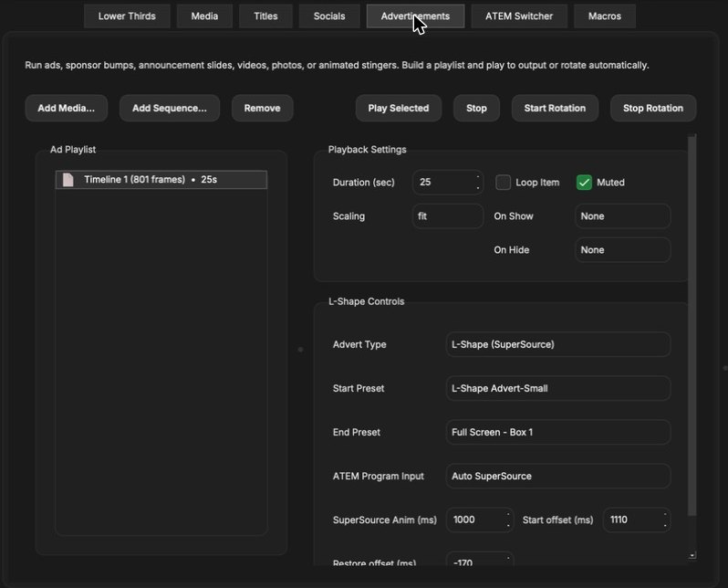Switch to the ATEM Switcher tab
The height and width of the screenshot is (588, 728).
[519, 16]
